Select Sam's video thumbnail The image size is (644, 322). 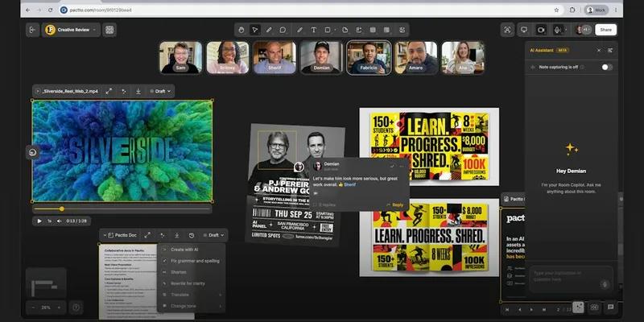[180, 57]
